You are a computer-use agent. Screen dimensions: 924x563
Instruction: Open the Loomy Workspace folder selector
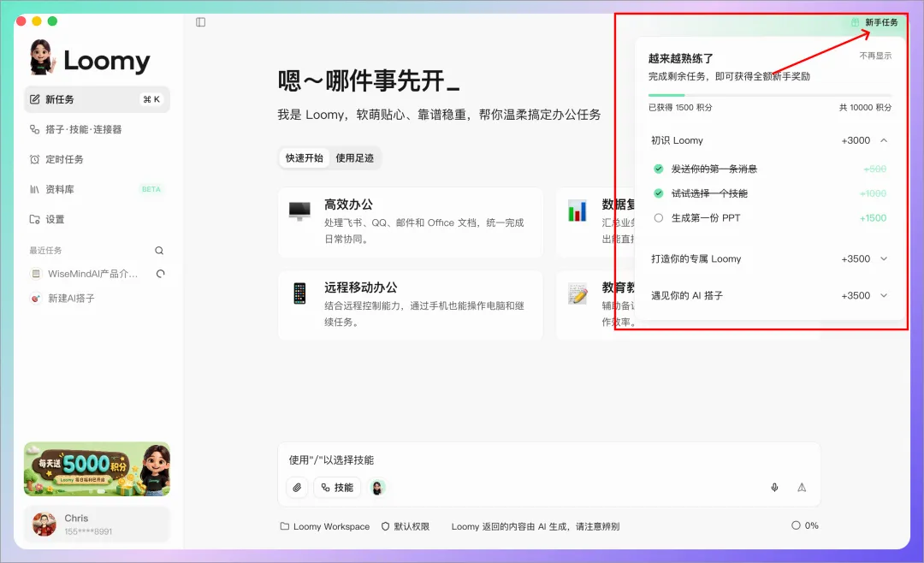point(325,526)
